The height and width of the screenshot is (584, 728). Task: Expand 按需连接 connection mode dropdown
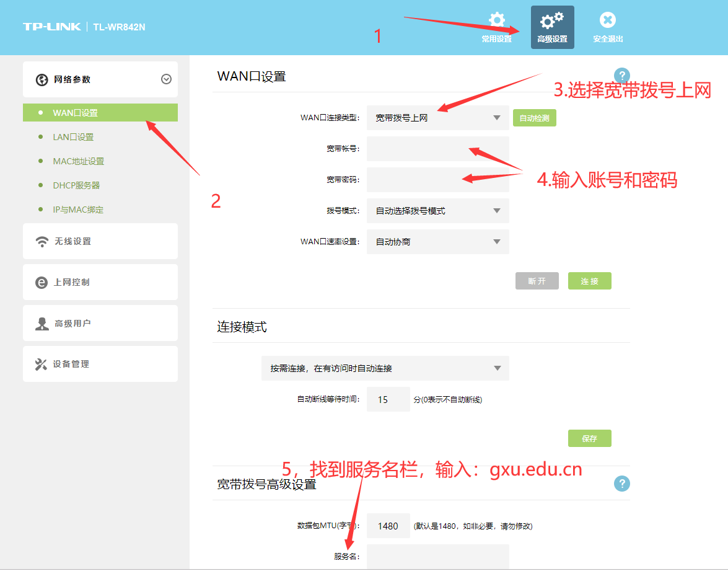coord(385,368)
